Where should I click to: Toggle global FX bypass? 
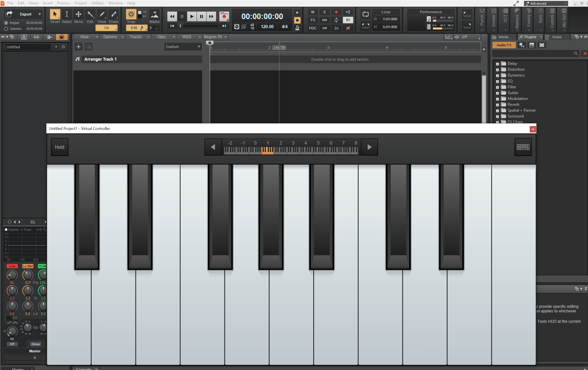pyautogui.click(x=313, y=20)
